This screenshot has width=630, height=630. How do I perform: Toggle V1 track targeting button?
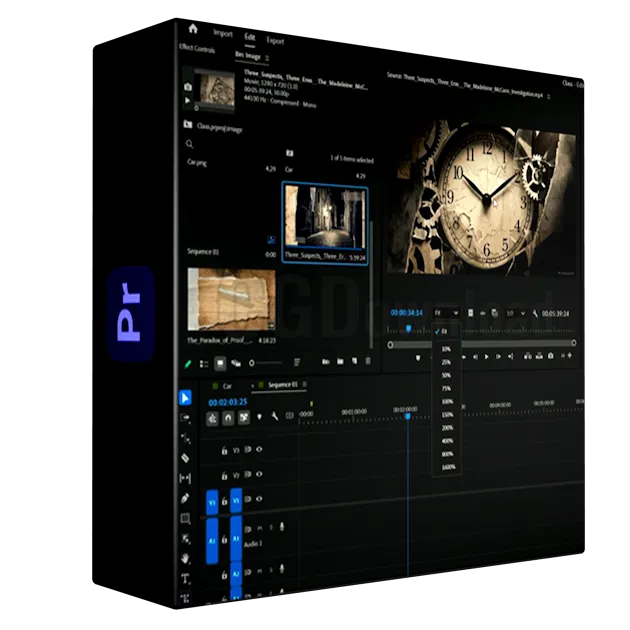(x=236, y=500)
